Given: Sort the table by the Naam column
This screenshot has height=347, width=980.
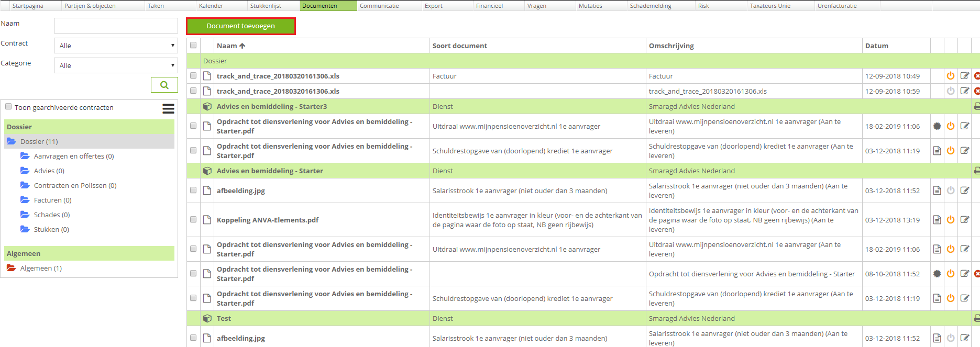Looking at the screenshot, I should pos(231,46).
